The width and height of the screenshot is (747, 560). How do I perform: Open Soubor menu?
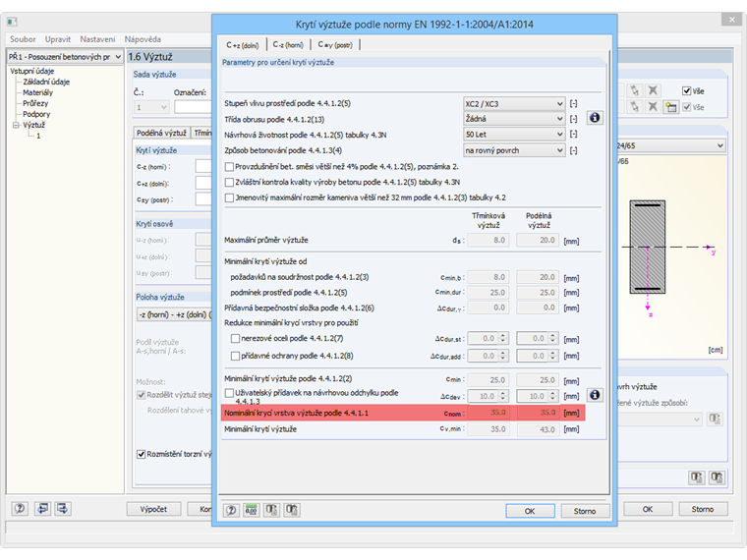point(23,39)
